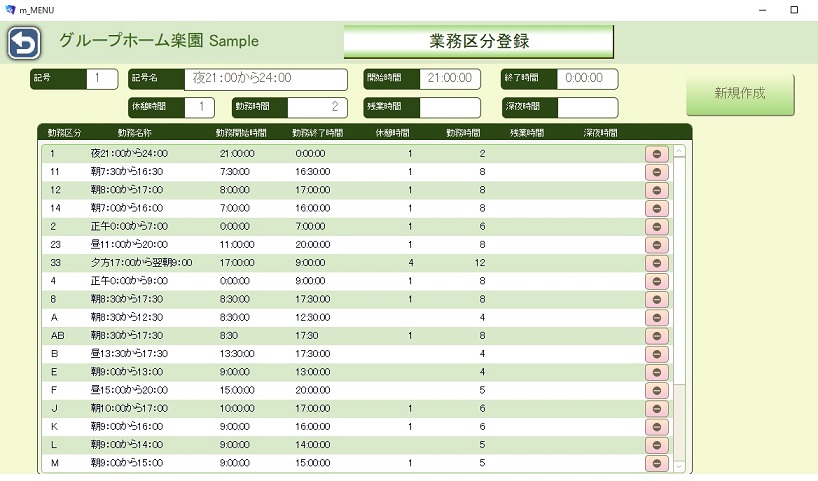Click minus icon for row 夕方17:00から翌朝9:00
This screenshot has width=818, height=481.
tap(657, 262)
